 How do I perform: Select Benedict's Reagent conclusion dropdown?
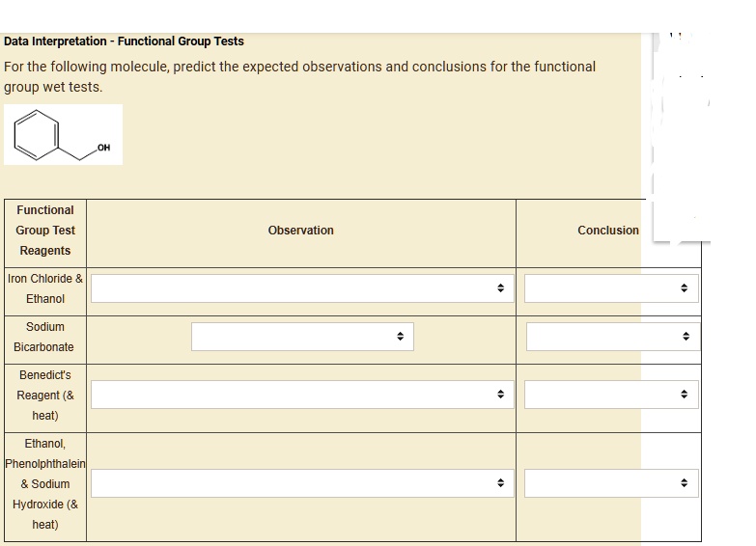coord(610,395)
